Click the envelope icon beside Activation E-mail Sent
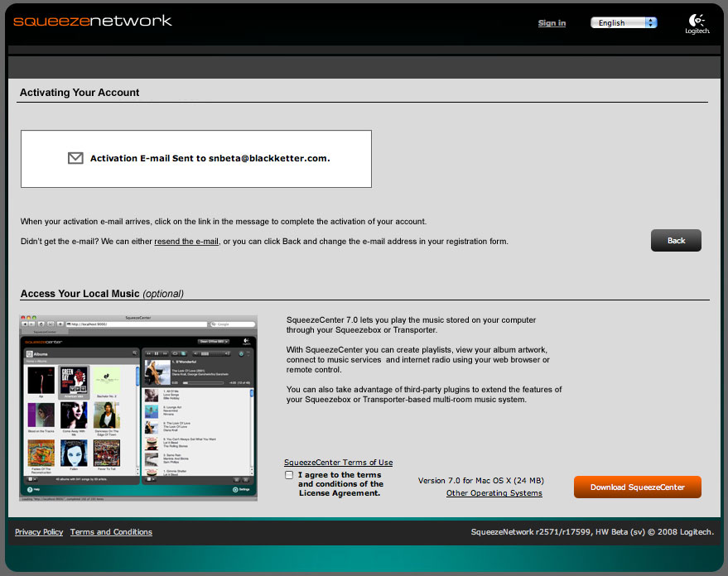 75,158
